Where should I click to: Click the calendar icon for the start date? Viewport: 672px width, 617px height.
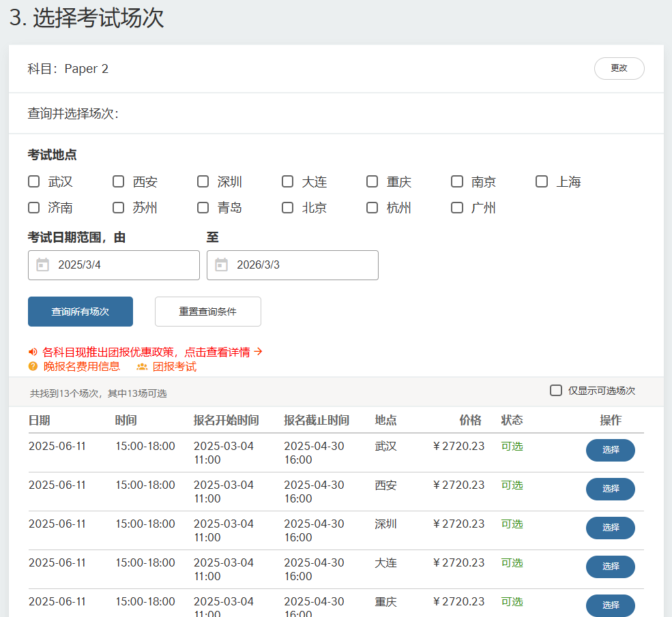click(42, 265)
